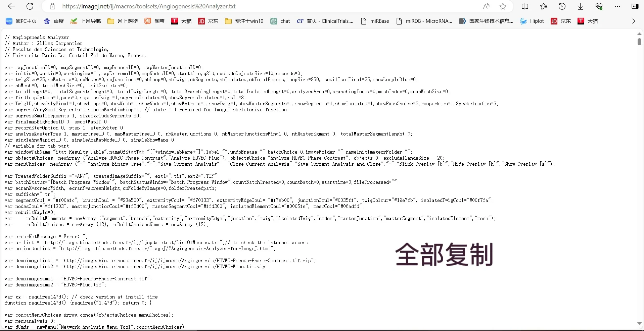644x331 pixels.
Task: Start Read aloud for this page
Action: click(x=486, y=6)
